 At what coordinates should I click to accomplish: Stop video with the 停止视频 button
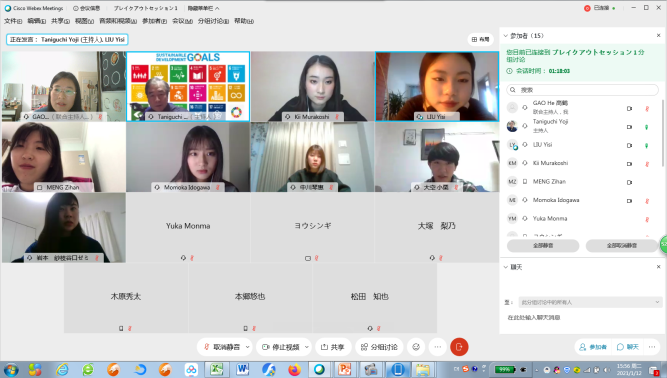281,347
